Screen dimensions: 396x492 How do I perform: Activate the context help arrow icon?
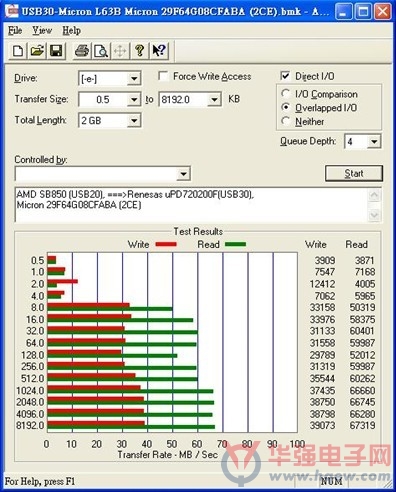coord(159,51)
